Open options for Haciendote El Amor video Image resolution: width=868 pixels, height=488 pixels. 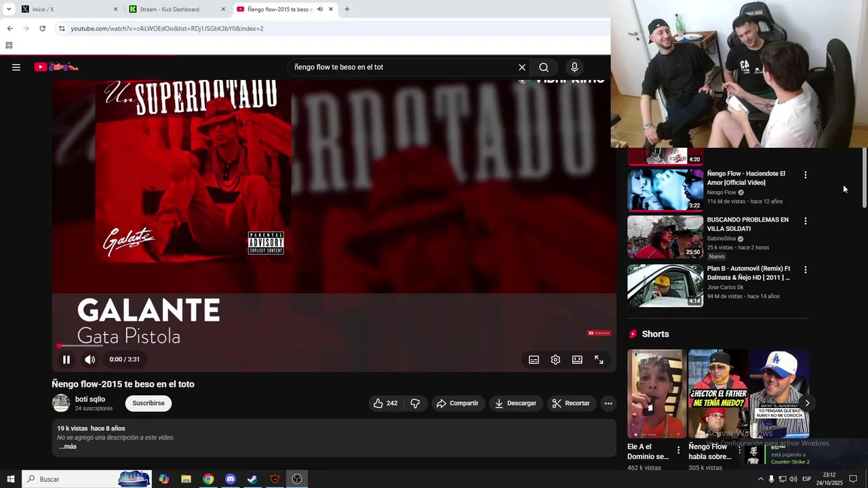click(x=805, y=175)
